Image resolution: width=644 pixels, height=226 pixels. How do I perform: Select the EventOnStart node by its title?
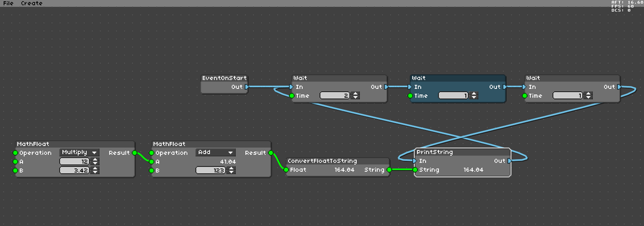(224, 78)
